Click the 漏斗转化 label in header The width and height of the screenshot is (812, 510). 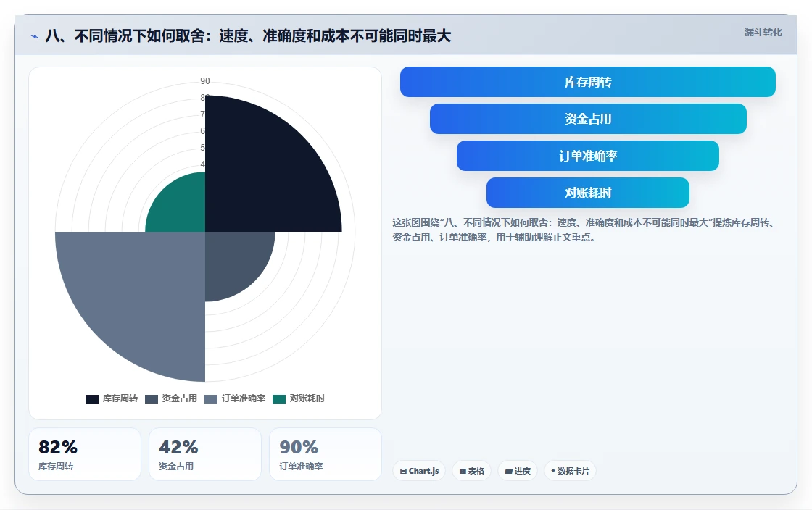763,32
